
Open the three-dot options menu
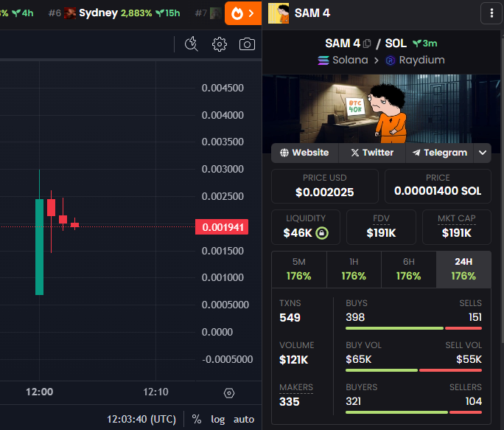pyautogui.click(x=491, y=13)
